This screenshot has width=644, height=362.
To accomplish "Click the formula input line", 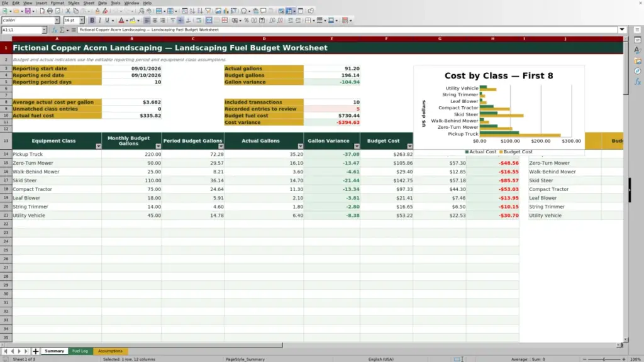I will point(347,30).
